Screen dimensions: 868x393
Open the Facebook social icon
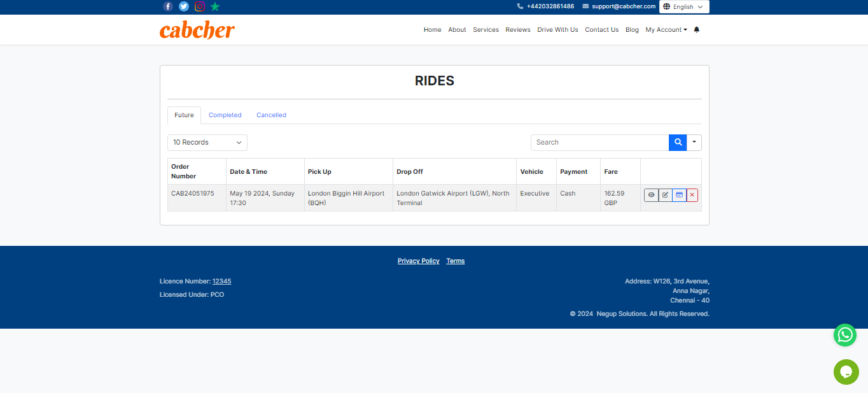168,6
